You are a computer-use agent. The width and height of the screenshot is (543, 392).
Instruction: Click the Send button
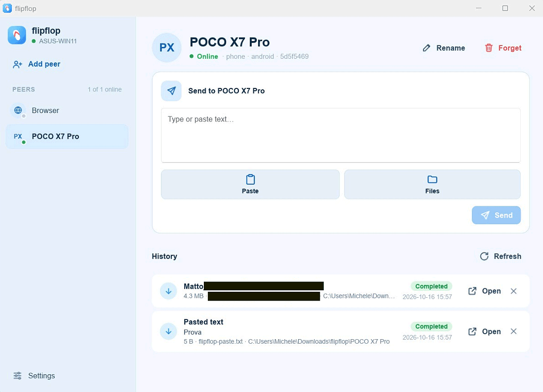point(496,215)
